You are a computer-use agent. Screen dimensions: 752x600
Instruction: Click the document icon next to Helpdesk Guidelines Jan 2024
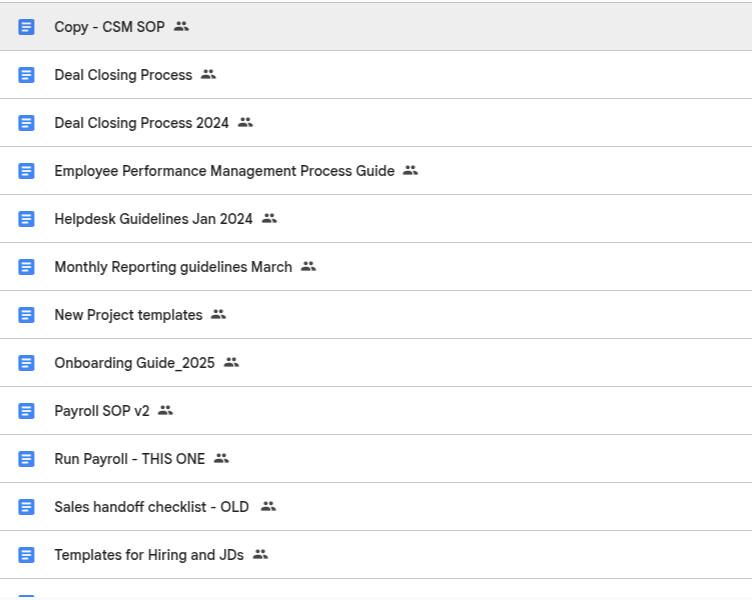27,219
